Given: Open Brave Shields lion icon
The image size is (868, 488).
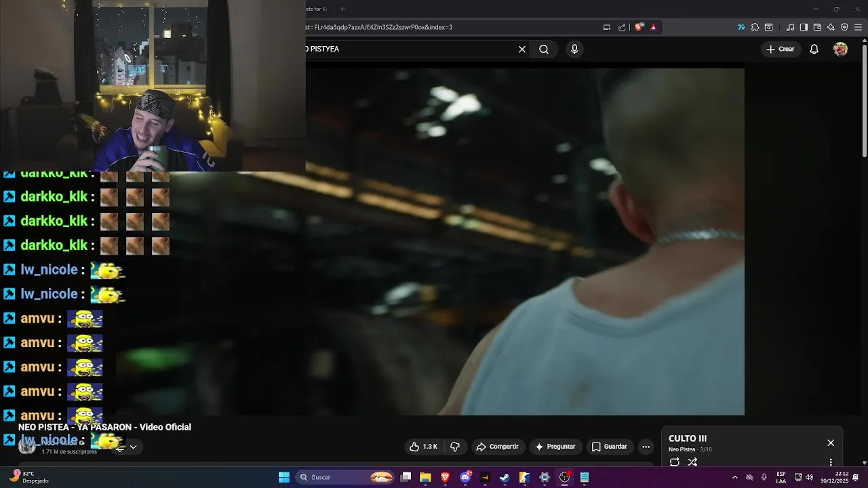Looking at the screenshot, I should coord(639,27).
